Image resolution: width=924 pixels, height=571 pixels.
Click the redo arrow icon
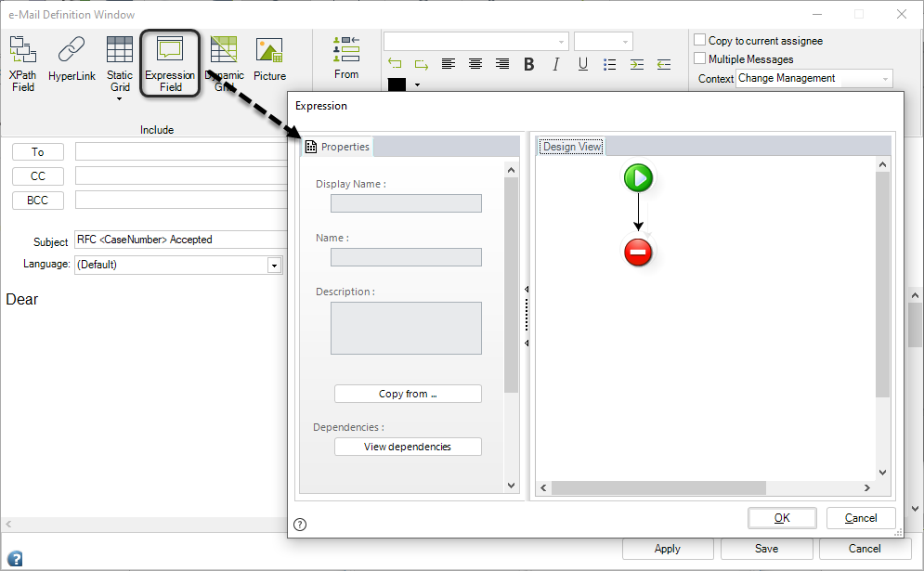(422, 64)
